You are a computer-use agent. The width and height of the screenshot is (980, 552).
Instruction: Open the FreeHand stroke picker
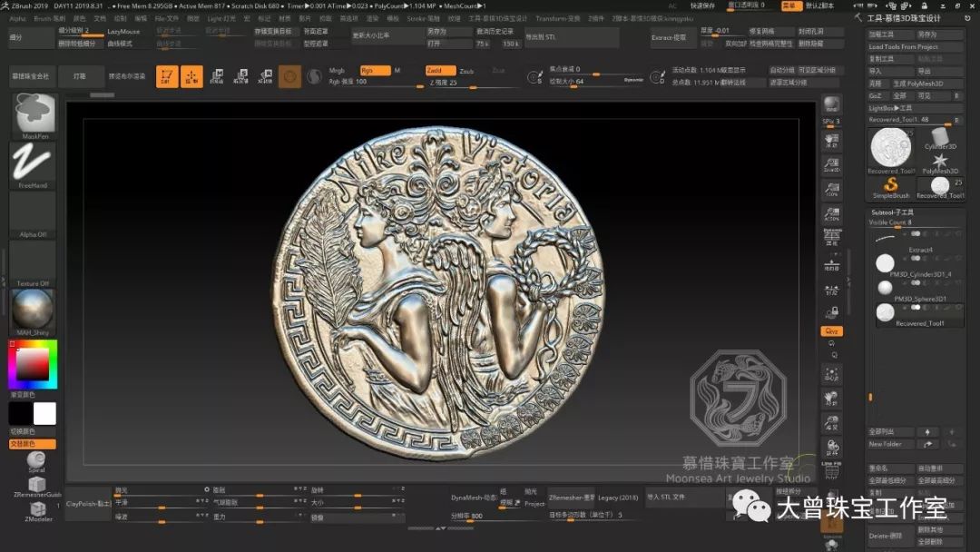[x=33, y=165]
